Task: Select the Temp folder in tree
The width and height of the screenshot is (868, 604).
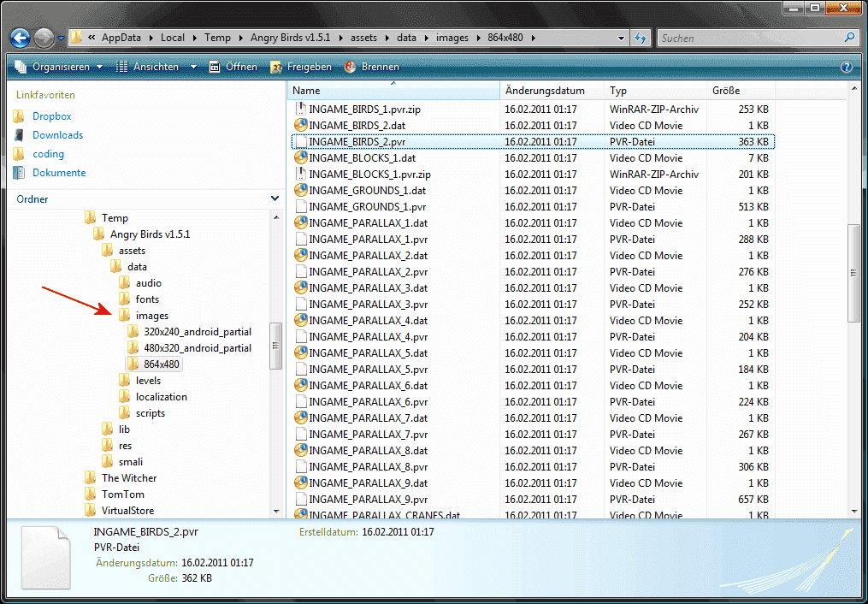Action: pyautogui.click(x=115, y=218)
